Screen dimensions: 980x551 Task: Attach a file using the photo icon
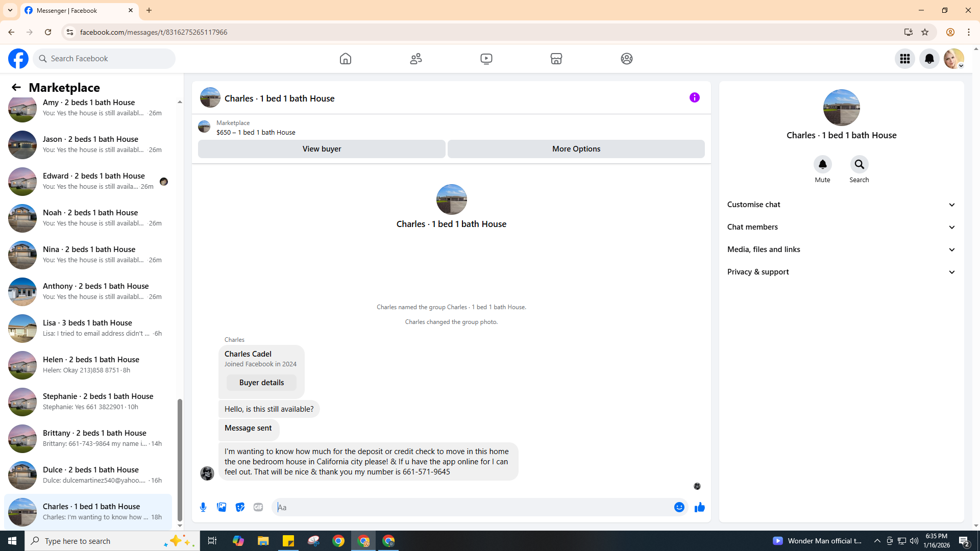(222, 507)
